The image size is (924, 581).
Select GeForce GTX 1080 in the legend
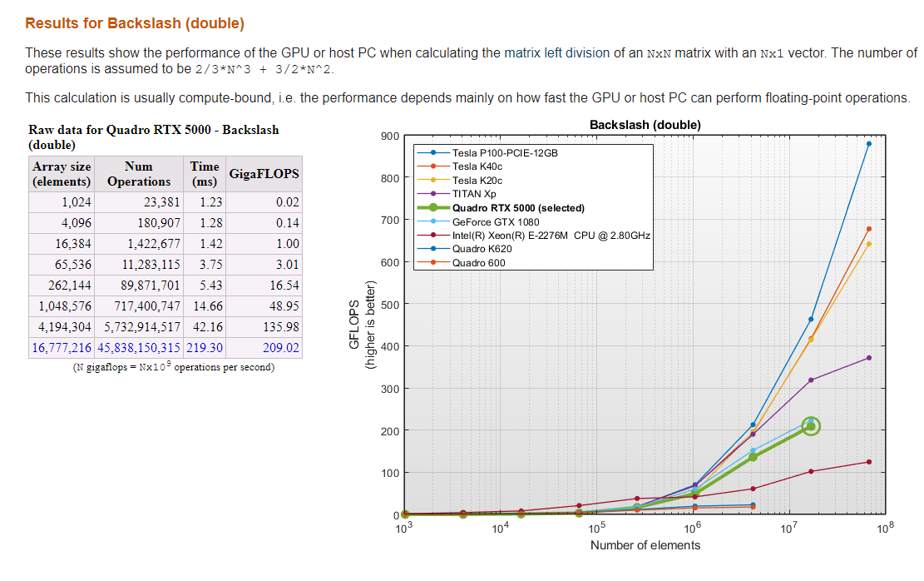(x=496, y=222)
